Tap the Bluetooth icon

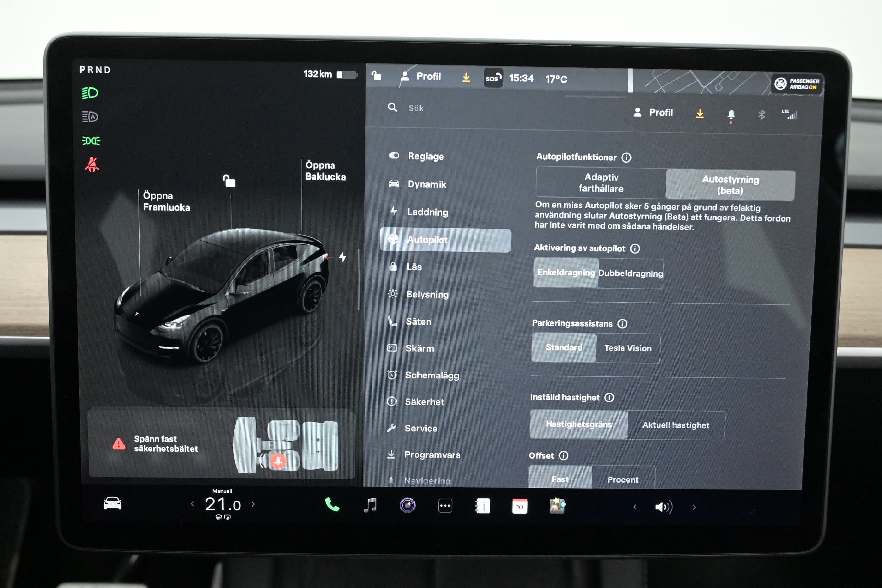[x=761, y=114]
